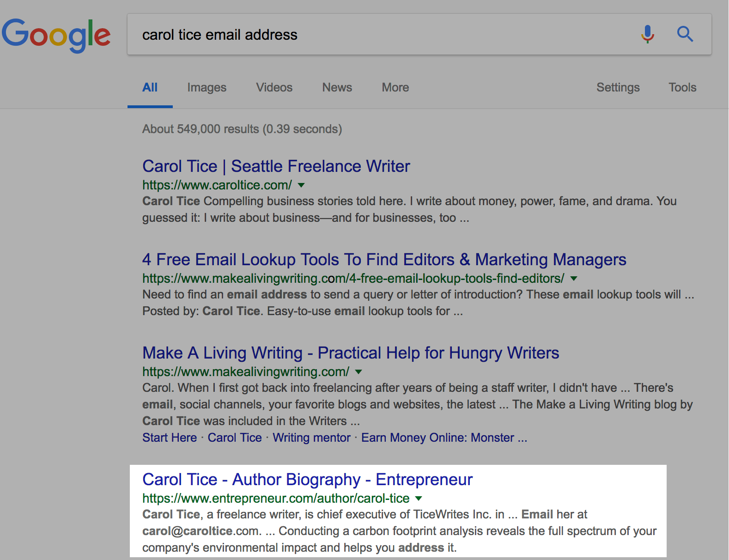Open the Start Here sitelink
This screenshot has height=560, width=729.
pyautogui.click(x=169, y=438)
